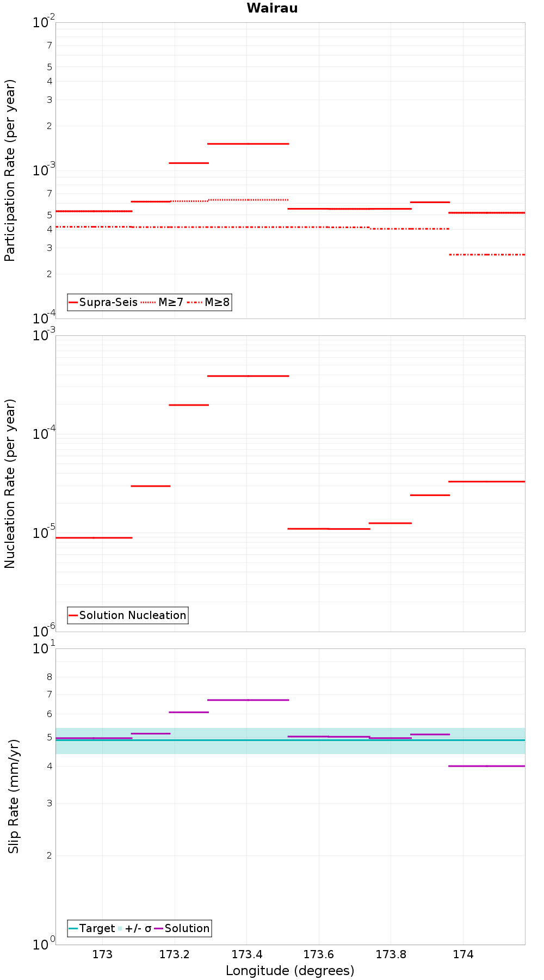Screen dimensions: 544x980
Task: Click the Nucleation Rate axis label
Action: click(10, 484)
